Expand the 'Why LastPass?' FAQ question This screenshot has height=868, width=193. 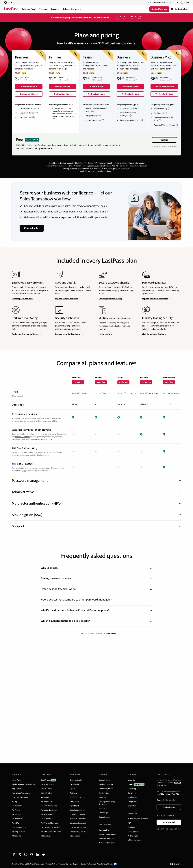click(x=151, y=568)
